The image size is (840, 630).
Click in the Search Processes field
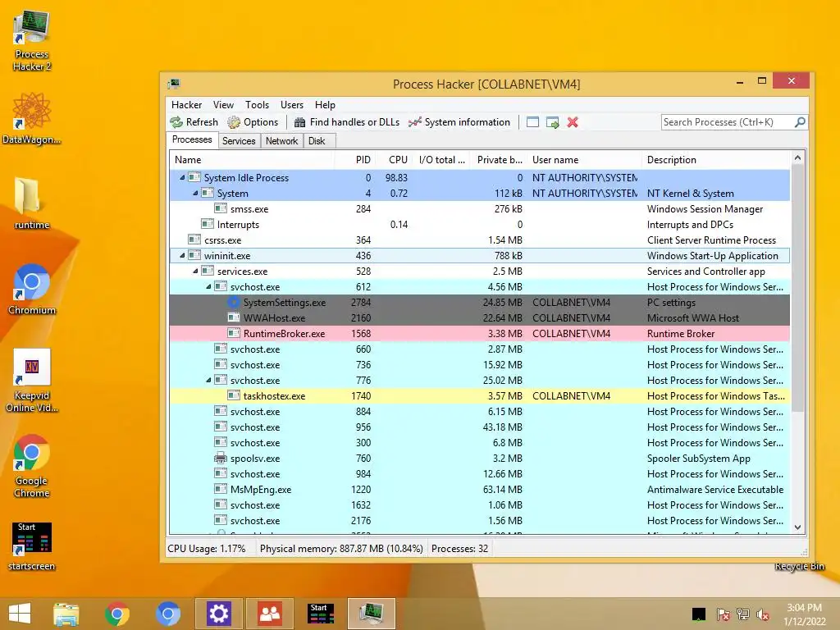click(x=728, y=122)
